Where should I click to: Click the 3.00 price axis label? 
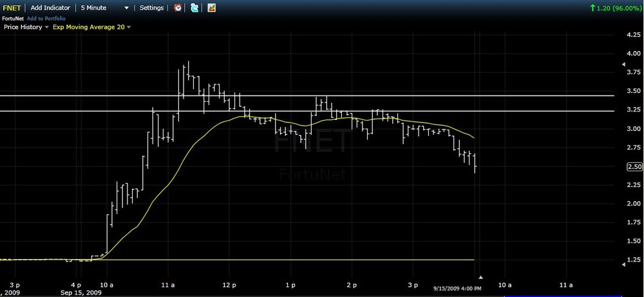point(634,129)
